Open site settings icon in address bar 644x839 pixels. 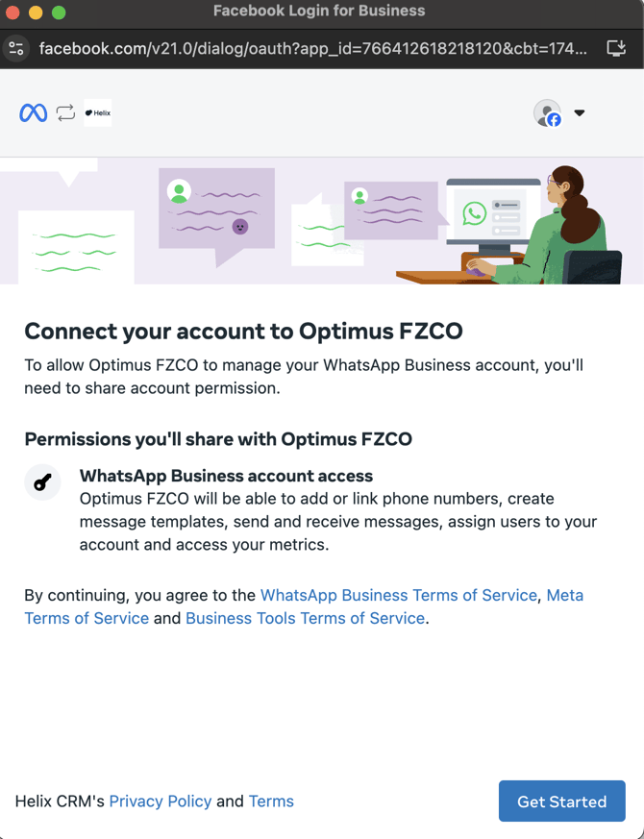(x=16, y=48)
